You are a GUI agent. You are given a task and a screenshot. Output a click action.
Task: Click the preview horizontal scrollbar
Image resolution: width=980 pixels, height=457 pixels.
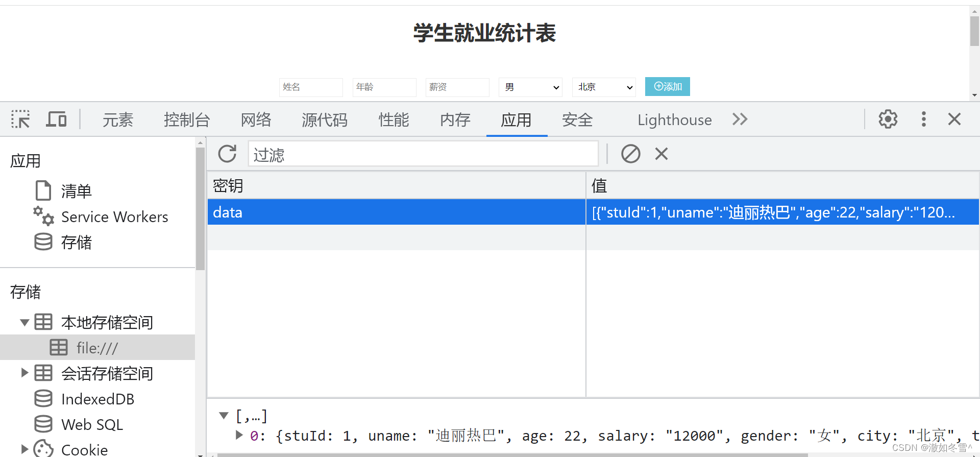(512, 454)
